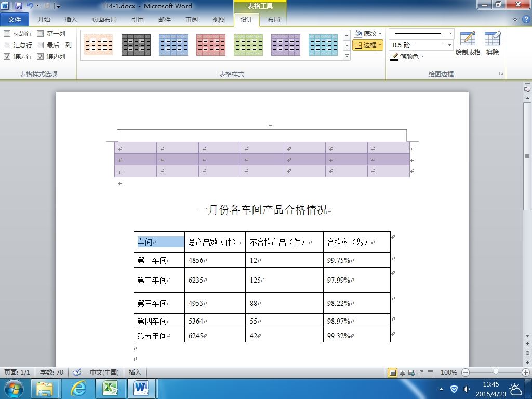Switch to Web Layout view icon
Screen dimensions: 532x399
coord(411,373)
